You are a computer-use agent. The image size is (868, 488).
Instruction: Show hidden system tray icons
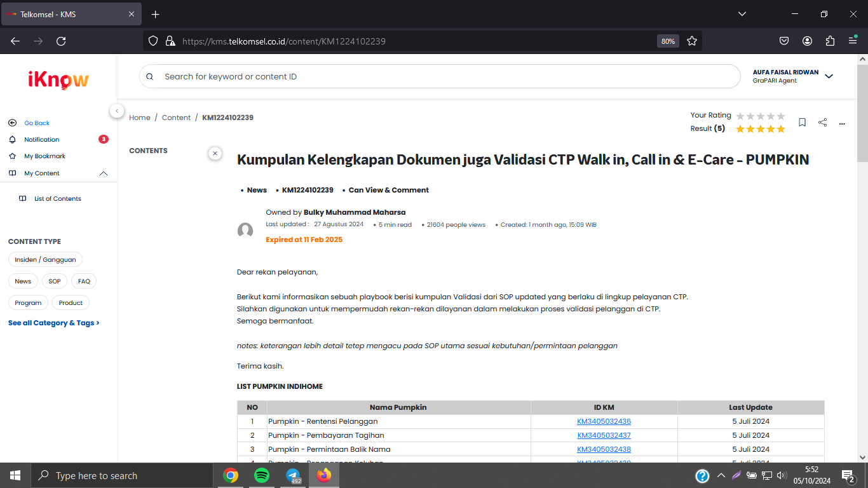tap(721, 475)
